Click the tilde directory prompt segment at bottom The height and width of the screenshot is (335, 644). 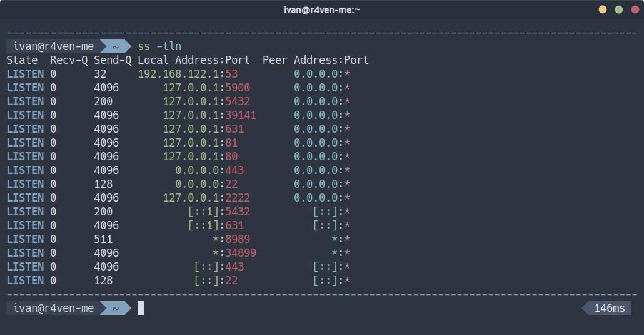[x=116, y=308]
